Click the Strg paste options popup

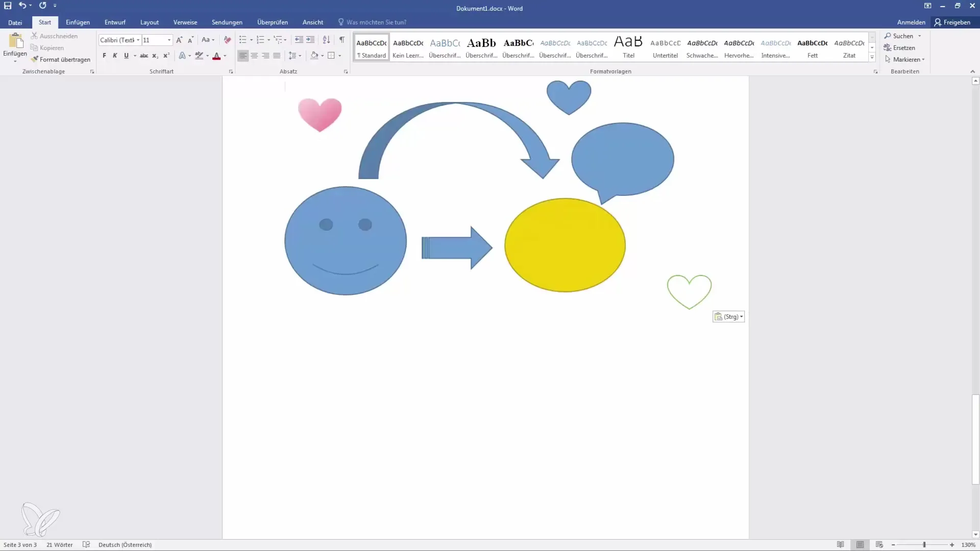click(x=729, y=316)
